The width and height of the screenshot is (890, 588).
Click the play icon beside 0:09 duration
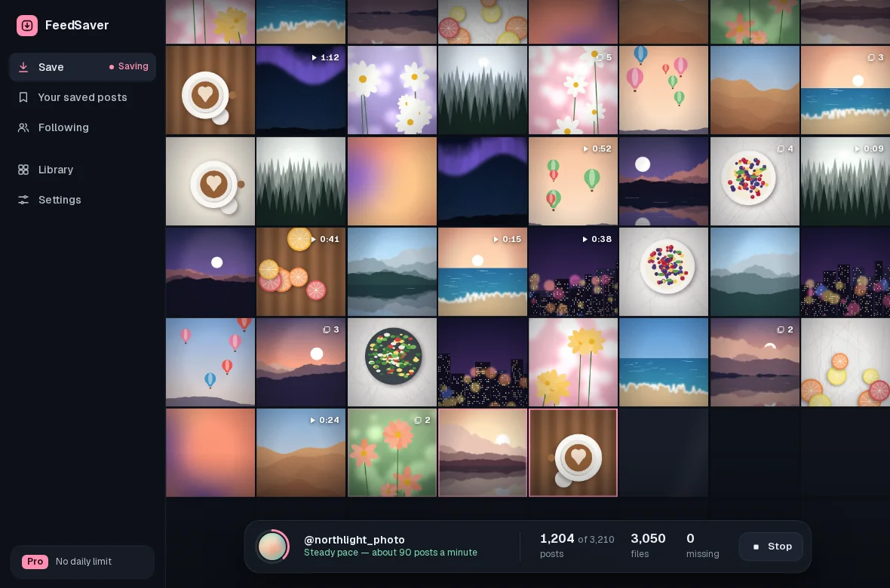click(x=857, y=149)
